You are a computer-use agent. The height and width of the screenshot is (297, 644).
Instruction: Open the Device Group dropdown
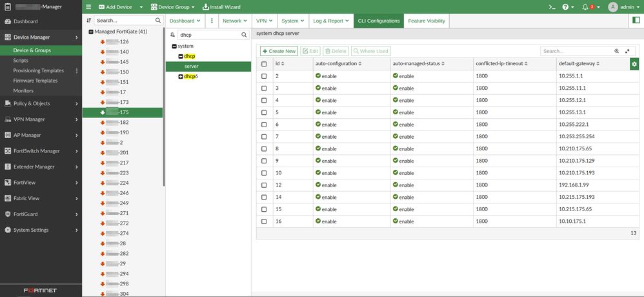coord(172,7)
